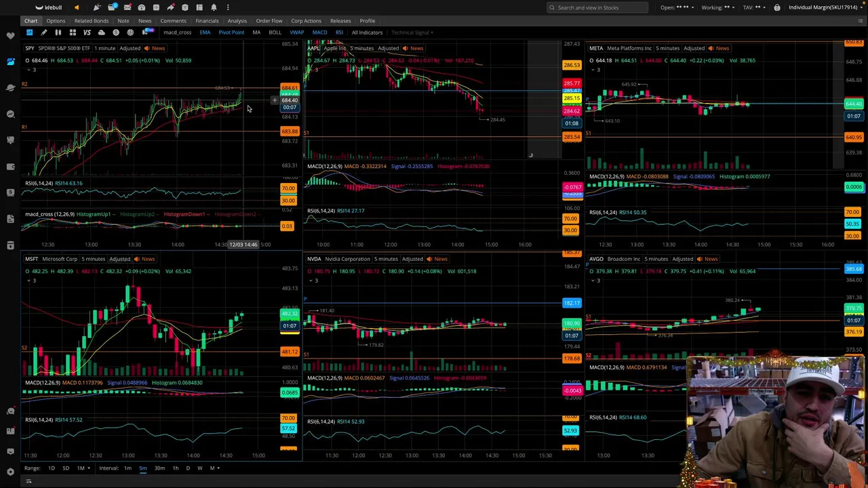This screenshot has width=868, height=488.
Task: Open the Technical Signal dropdown
Action: (413, 33)
